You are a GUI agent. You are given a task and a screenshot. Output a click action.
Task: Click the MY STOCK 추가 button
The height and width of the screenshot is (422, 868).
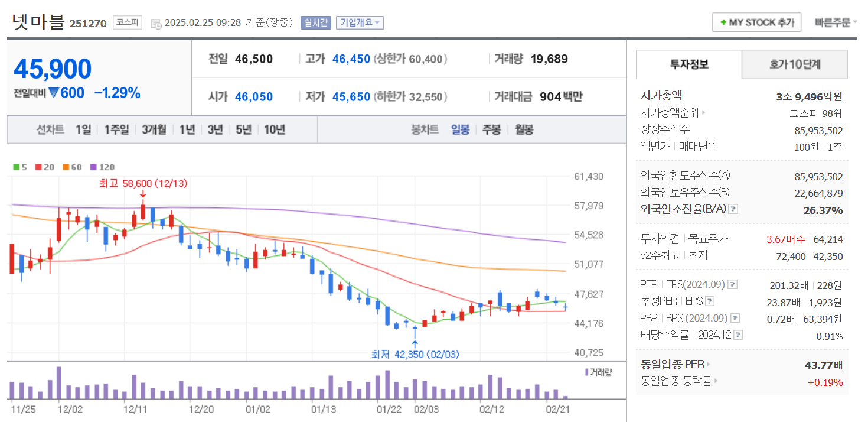756,22
